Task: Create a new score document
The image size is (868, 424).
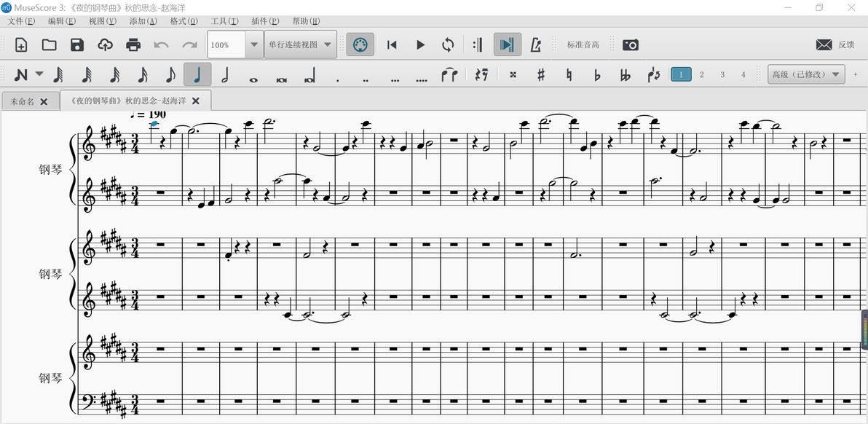Action: pos(21,45)
